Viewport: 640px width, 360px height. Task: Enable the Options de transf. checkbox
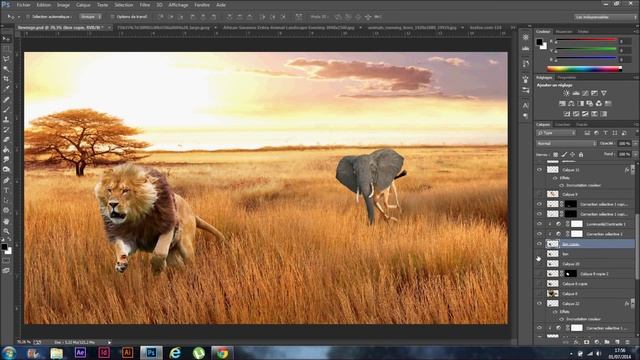(112, 17)
